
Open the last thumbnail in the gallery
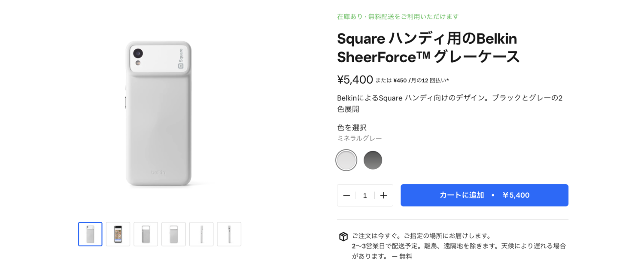click(229, 234)
